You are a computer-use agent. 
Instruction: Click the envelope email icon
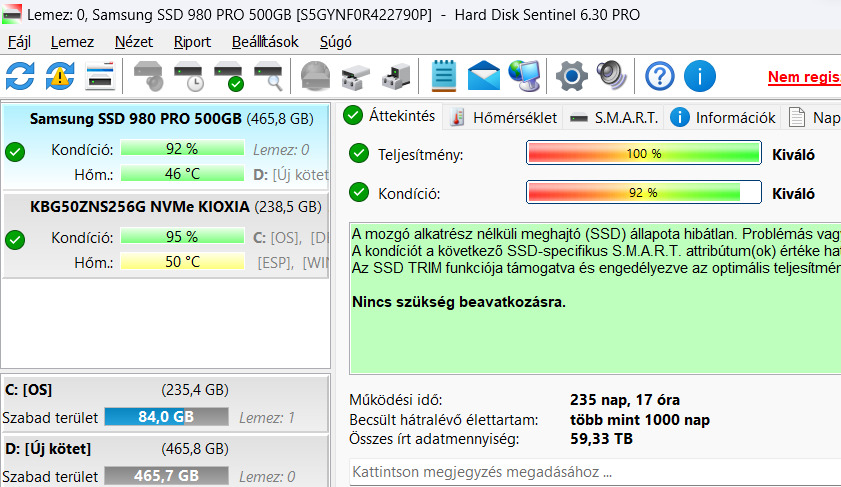click(484, 75)
